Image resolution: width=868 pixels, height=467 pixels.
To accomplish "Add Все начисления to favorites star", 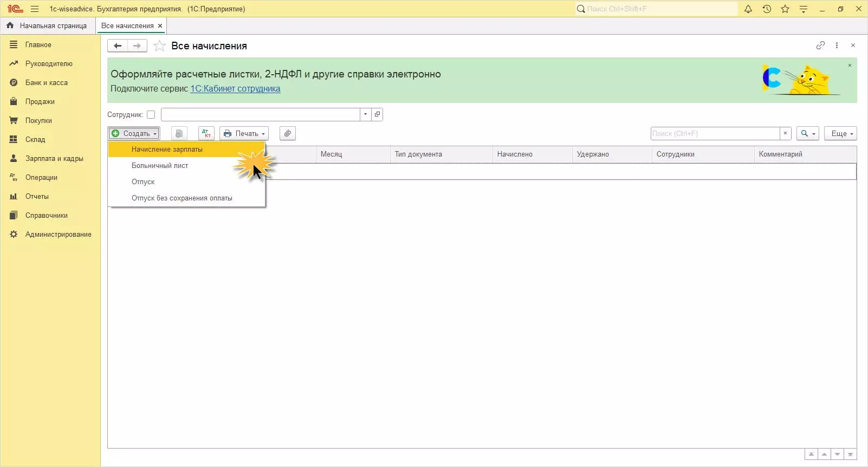I will (159, 46).
